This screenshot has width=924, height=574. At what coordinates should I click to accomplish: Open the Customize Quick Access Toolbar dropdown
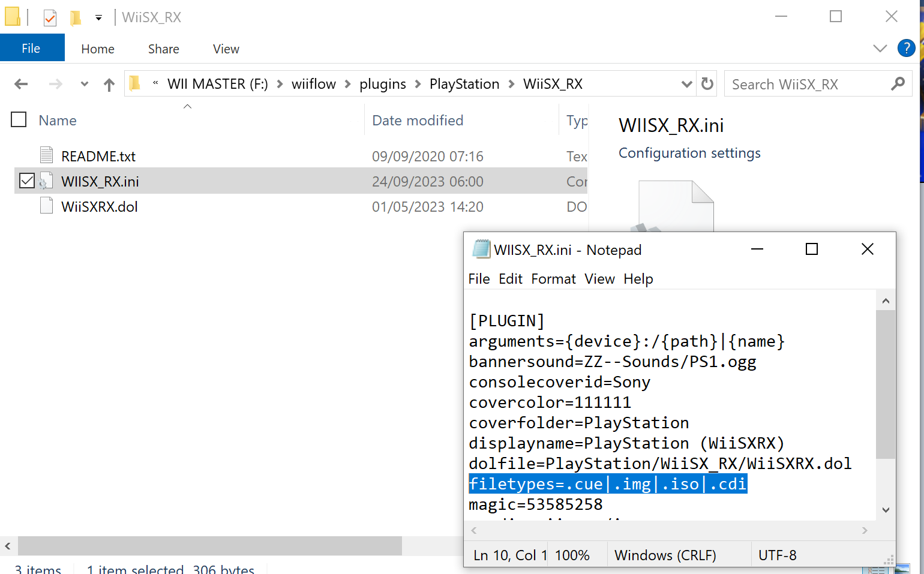pyautogui.click(x=98, y=18)
